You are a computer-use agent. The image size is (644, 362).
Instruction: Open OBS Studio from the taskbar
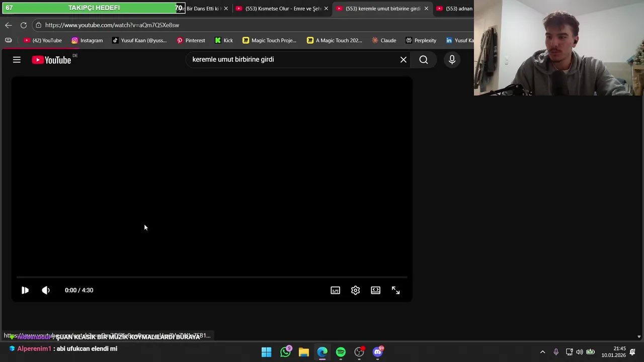[x=359, y=352]
